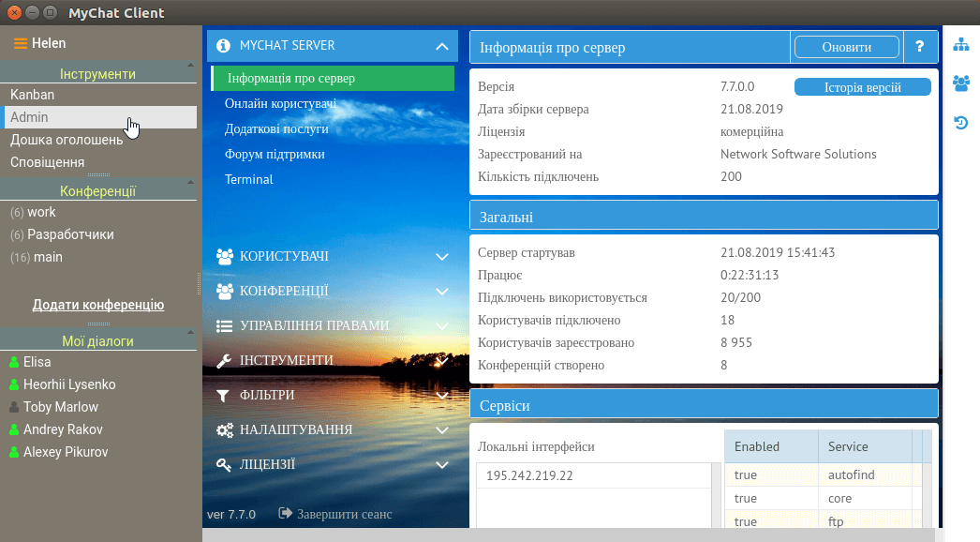Click the users group icon in right sidebar
This screenshot has height=542, width=980.
point(960,83)
